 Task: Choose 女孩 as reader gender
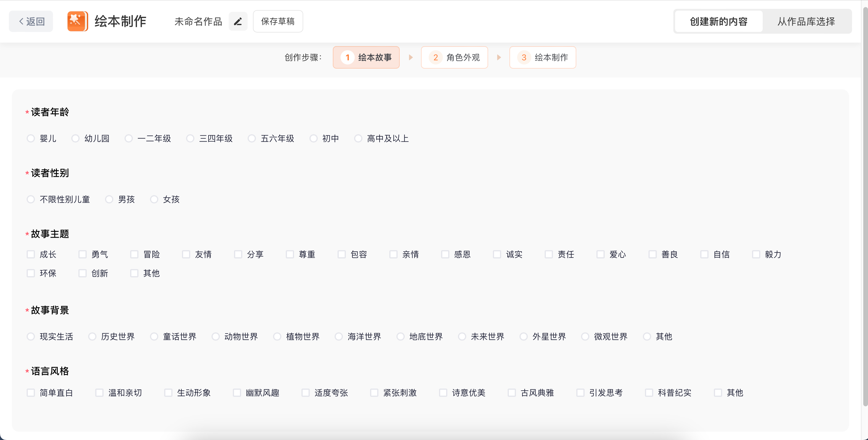(154, 199)
